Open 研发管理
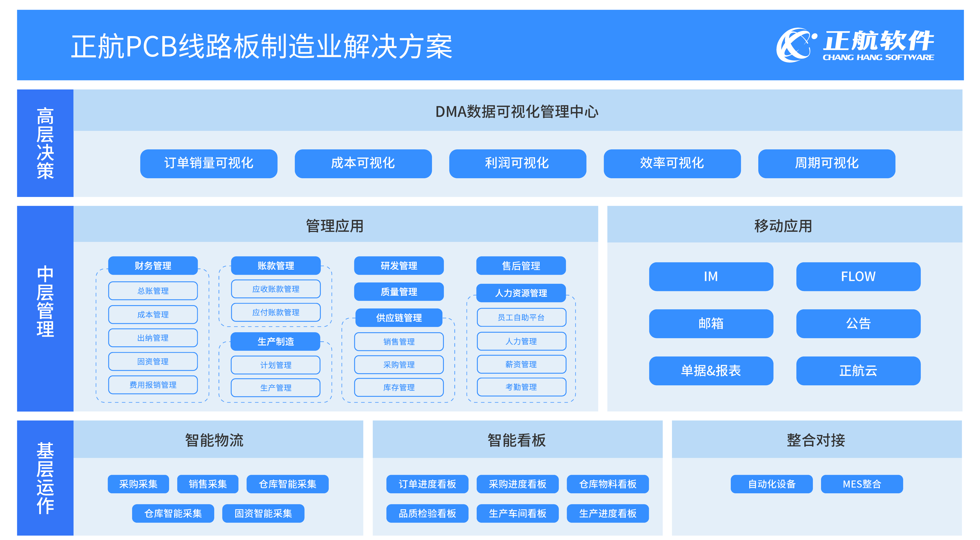Image resolution: width=980 pixels, height=540 pixels. pos(399,265)
